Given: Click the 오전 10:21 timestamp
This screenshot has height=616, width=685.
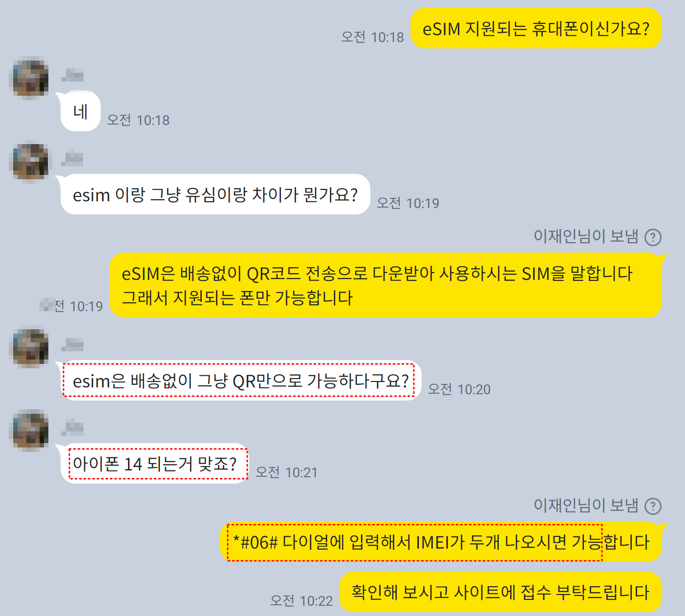Looking at the screenshot, I should coord(286,472).
